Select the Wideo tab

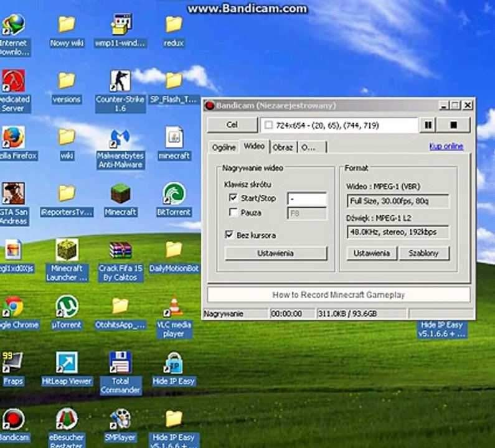[254, 146]
